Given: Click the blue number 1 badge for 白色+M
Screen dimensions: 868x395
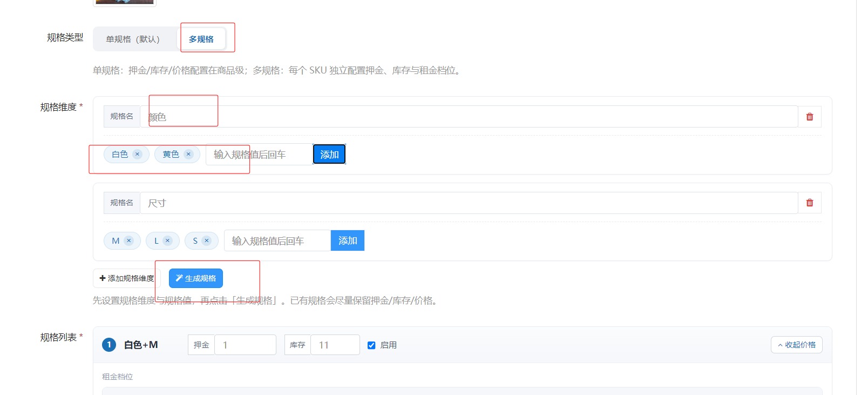Looking at the screenshot, I should 109,345.
